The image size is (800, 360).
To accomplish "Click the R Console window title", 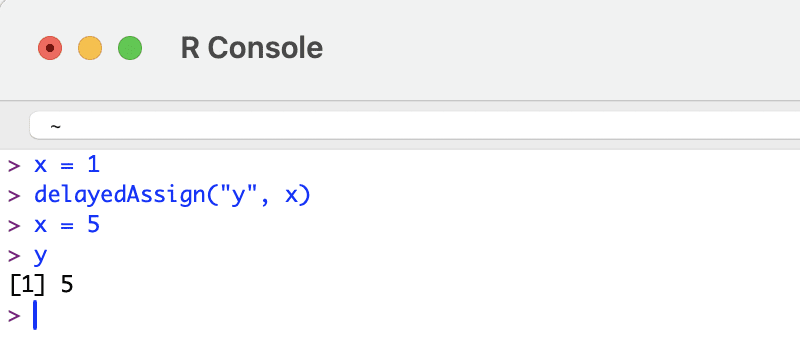I will coord(252,48).
